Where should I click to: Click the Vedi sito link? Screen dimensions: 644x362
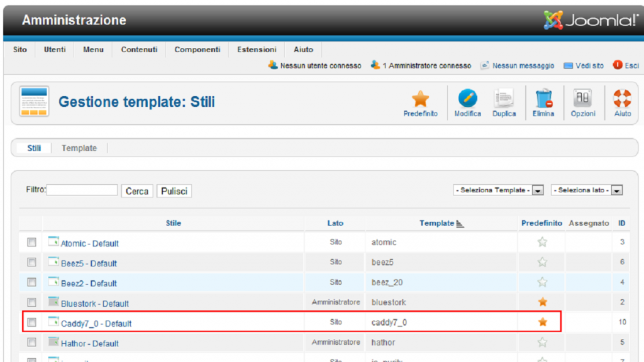click(589, 65)
